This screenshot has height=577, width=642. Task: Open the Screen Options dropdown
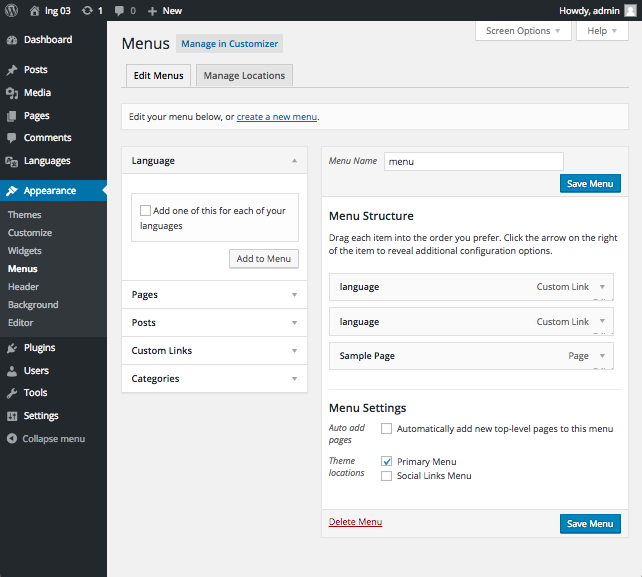tap(524, 31)
